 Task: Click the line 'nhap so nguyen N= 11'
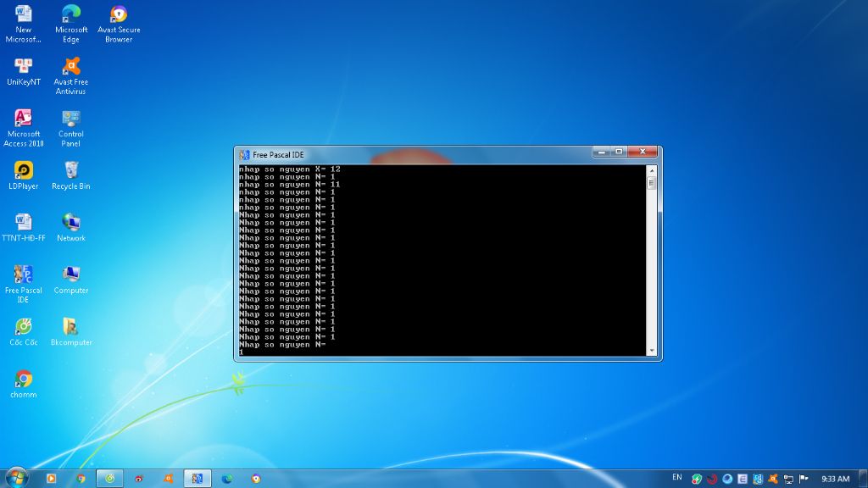(290, 185)
